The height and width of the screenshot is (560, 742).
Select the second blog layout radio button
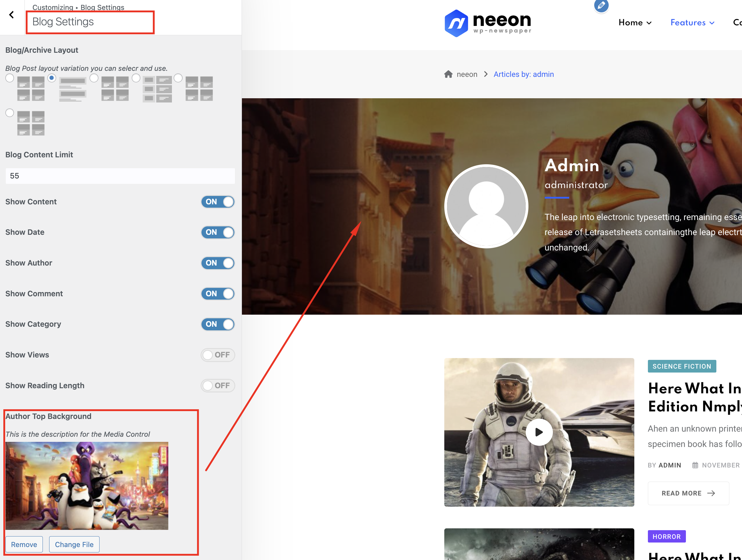52,78
